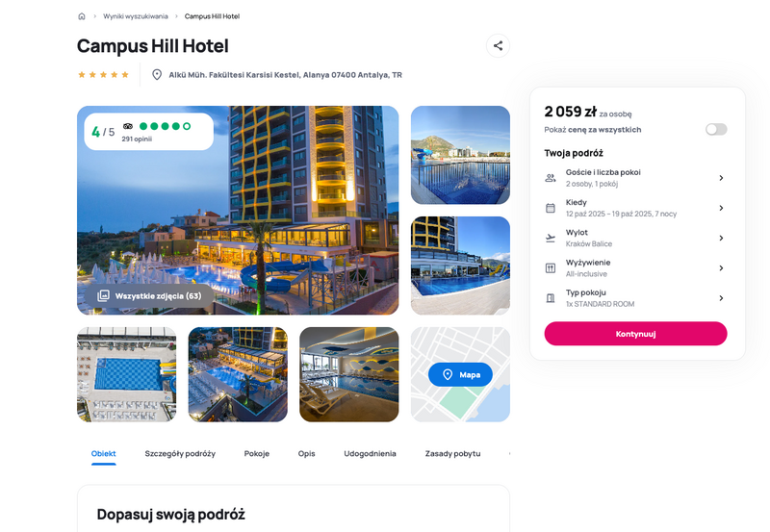Click the TripAdvisor owl logo
770x532 pixels.
[128, 126]
